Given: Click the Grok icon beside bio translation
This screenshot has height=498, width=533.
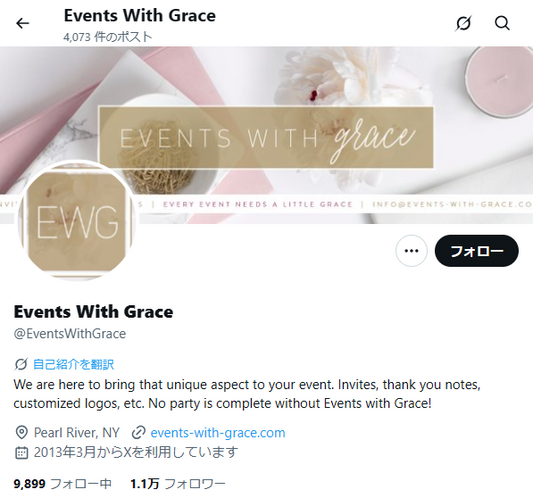Looking at the screenshot, I should [21, 364].
